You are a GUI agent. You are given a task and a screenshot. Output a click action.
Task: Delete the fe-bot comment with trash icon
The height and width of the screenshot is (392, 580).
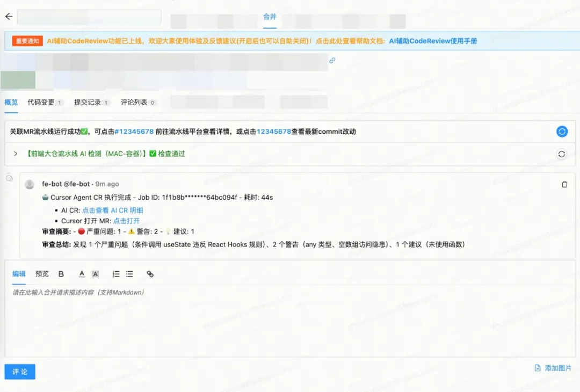click(564, 184)
